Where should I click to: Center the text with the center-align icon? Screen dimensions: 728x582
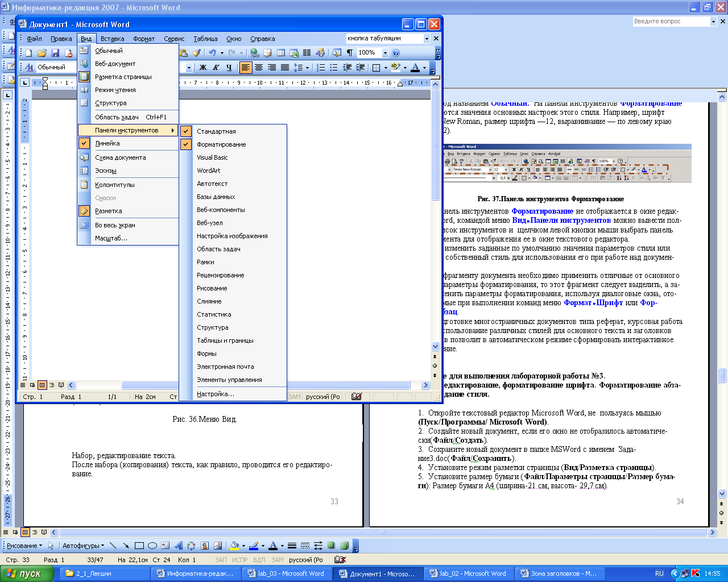[259, 68]
